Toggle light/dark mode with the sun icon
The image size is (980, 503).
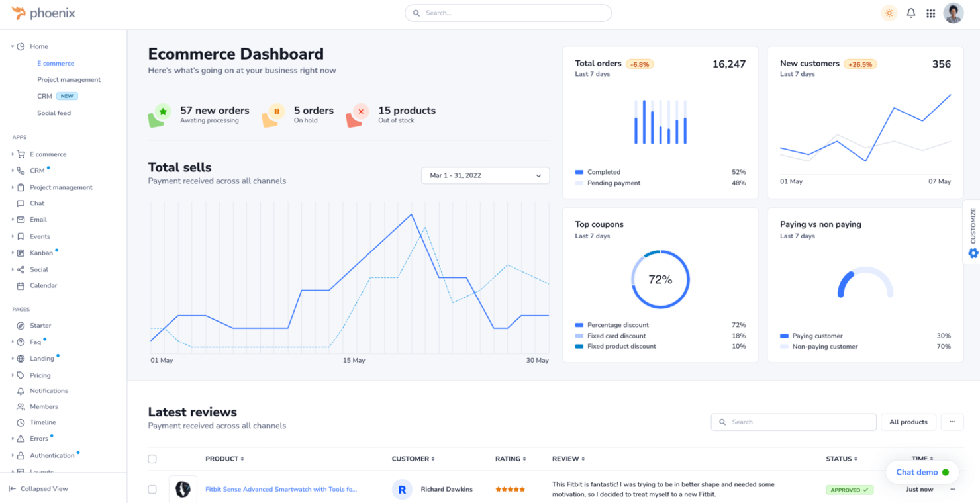pos(889,13)
